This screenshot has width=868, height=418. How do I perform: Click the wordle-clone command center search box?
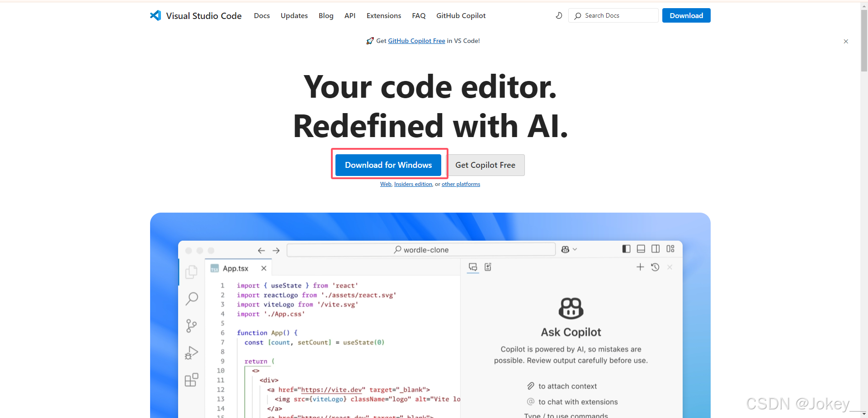421,250
